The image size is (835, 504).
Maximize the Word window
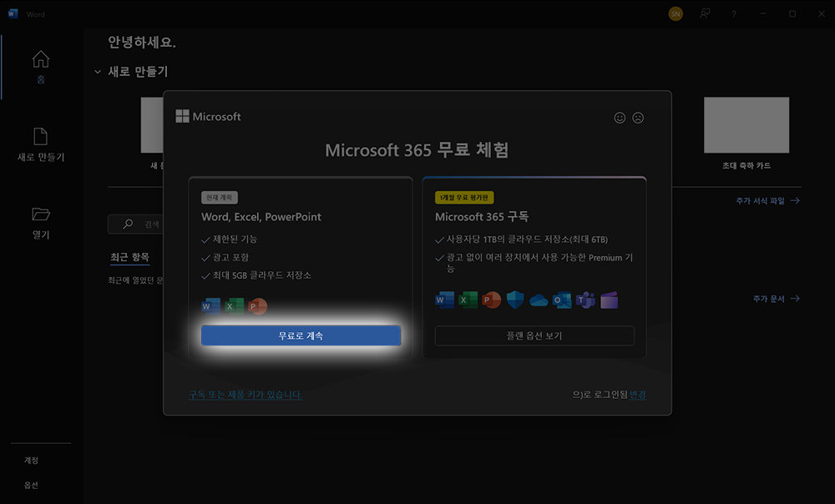click(x=792, y=14)
